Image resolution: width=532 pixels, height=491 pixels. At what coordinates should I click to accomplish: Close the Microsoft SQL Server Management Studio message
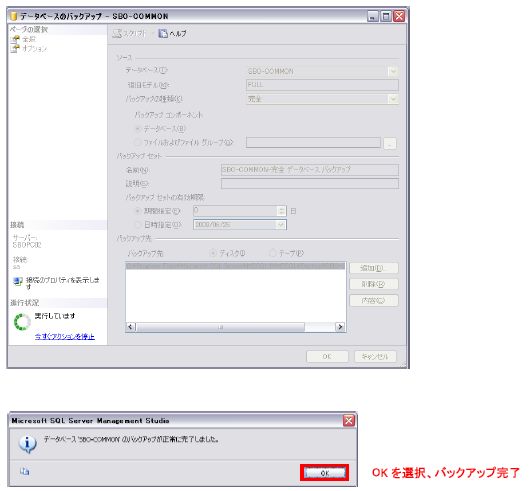pyautogui.click(x=349, y=421)
